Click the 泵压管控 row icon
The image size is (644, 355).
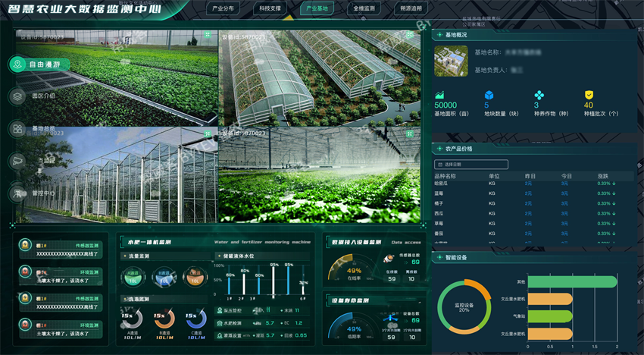[220, 310]
